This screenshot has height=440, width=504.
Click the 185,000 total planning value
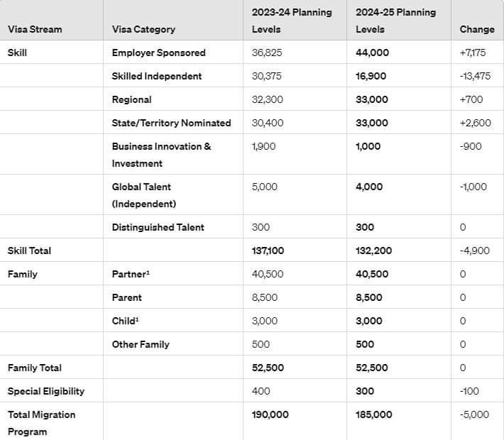coord(373,414)
